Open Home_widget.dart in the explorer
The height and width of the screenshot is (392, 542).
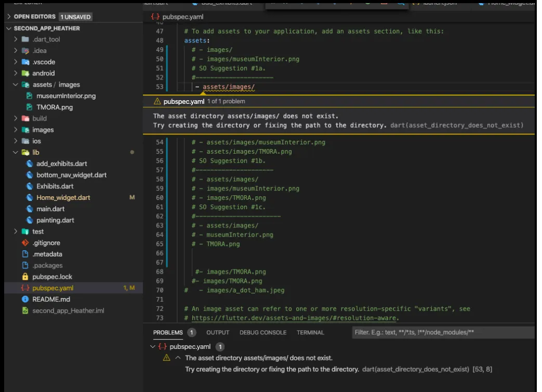tap(63, 198)
